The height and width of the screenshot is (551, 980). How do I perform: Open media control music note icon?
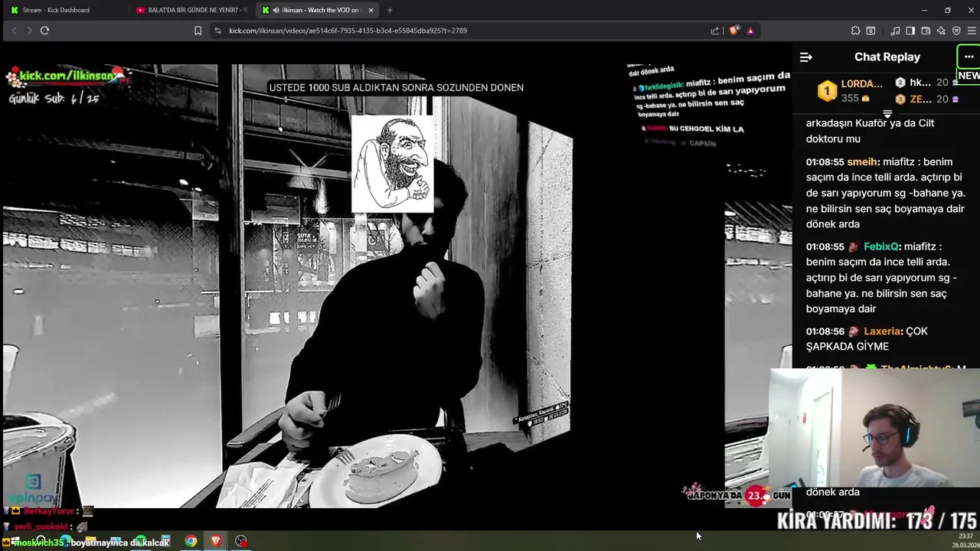click(x=895, y=31)
